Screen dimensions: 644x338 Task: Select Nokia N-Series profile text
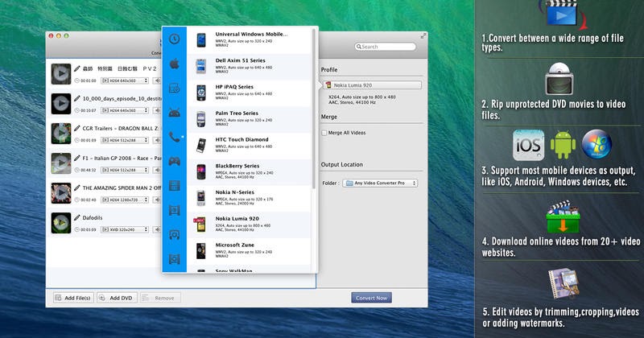pyautogui.click(x=235, y=192)
